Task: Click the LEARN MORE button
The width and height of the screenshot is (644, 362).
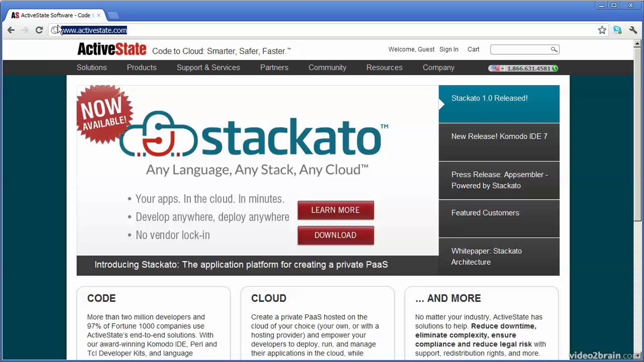Action: 336,210
